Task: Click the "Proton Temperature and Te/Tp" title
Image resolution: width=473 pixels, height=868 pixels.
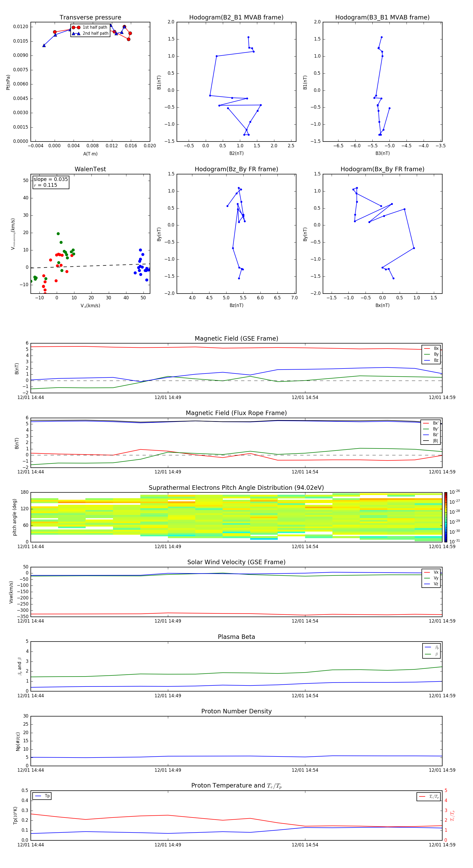Action: click(x=236, y=786)
